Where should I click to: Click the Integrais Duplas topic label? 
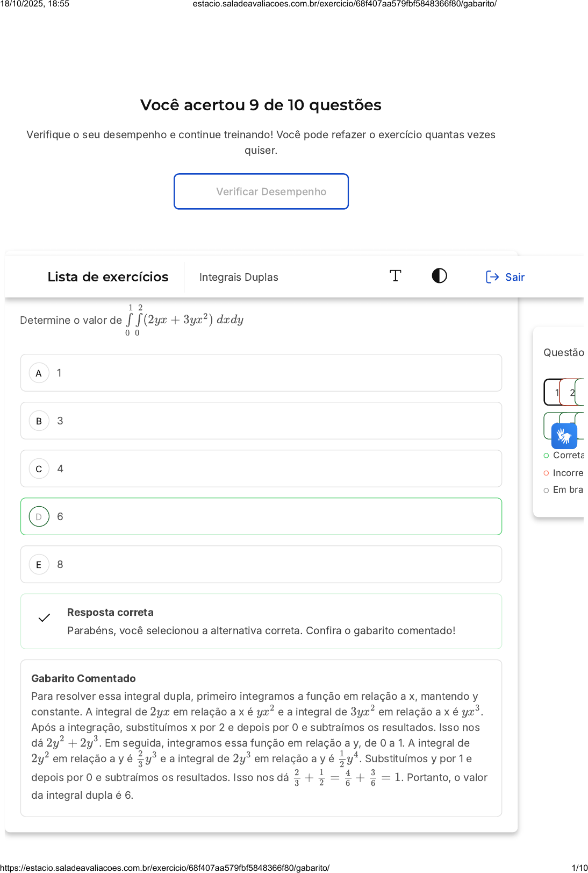(x=239, y=277)
